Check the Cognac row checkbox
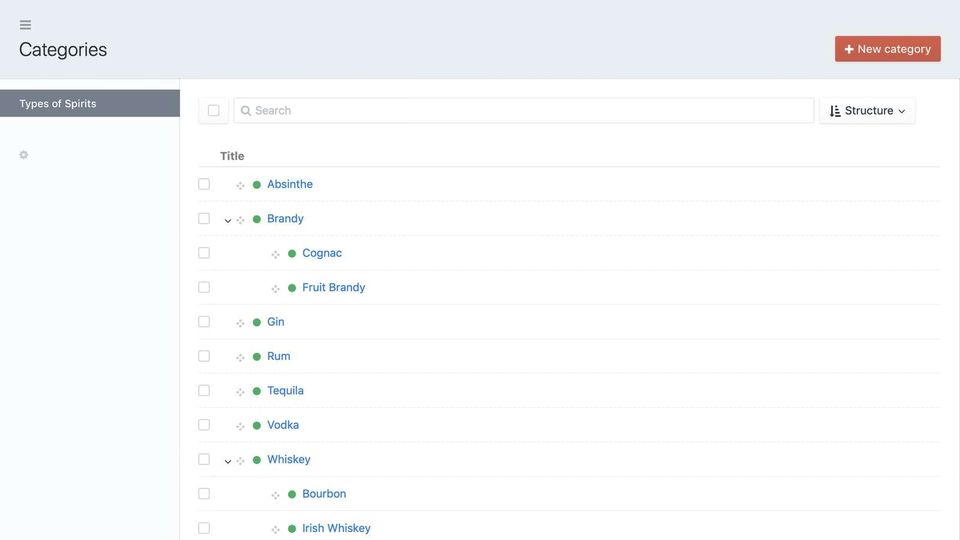 (204, 253)
